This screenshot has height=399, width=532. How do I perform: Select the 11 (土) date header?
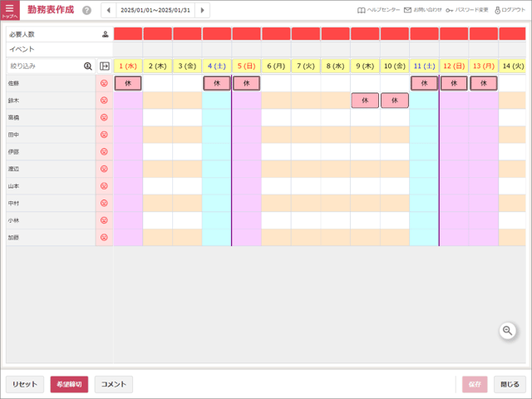pos(424,66)
